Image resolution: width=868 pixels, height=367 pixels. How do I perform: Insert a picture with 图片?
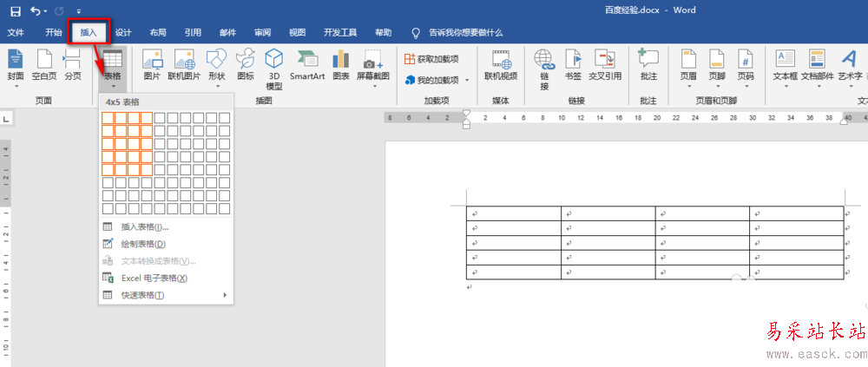pos(152,65)
